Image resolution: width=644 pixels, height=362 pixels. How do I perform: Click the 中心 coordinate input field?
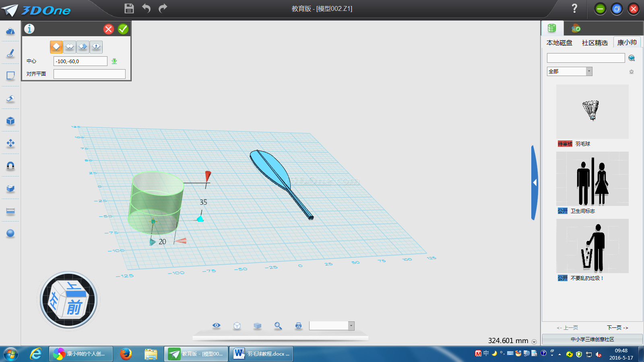pos(80,62)
